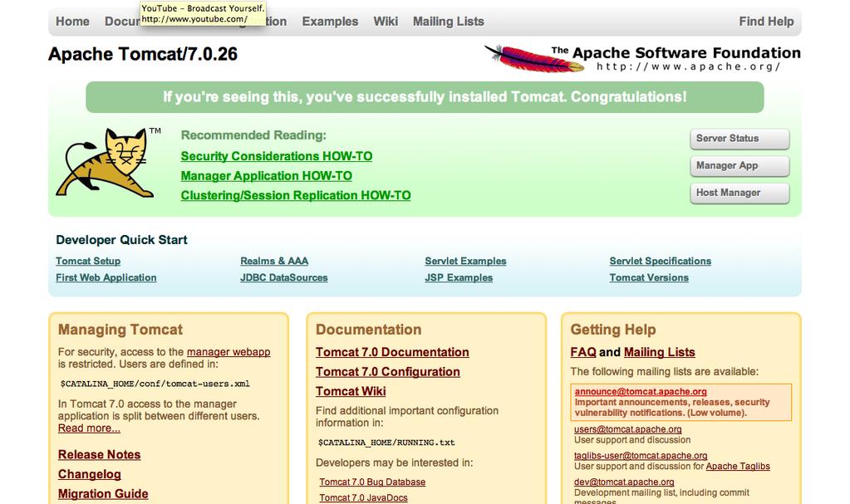Click the Developer Quick Start heading
Screen dimensions: 850x504
pos(121,240)
